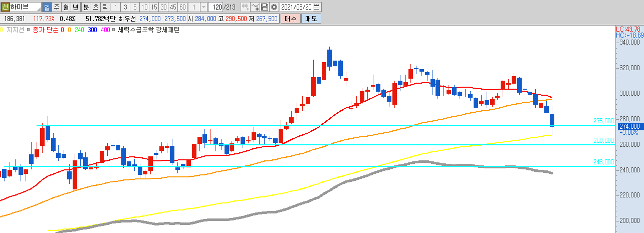Click the HC:-18.69 indicator text
The image size is (644, 233).
coord(629,36)
